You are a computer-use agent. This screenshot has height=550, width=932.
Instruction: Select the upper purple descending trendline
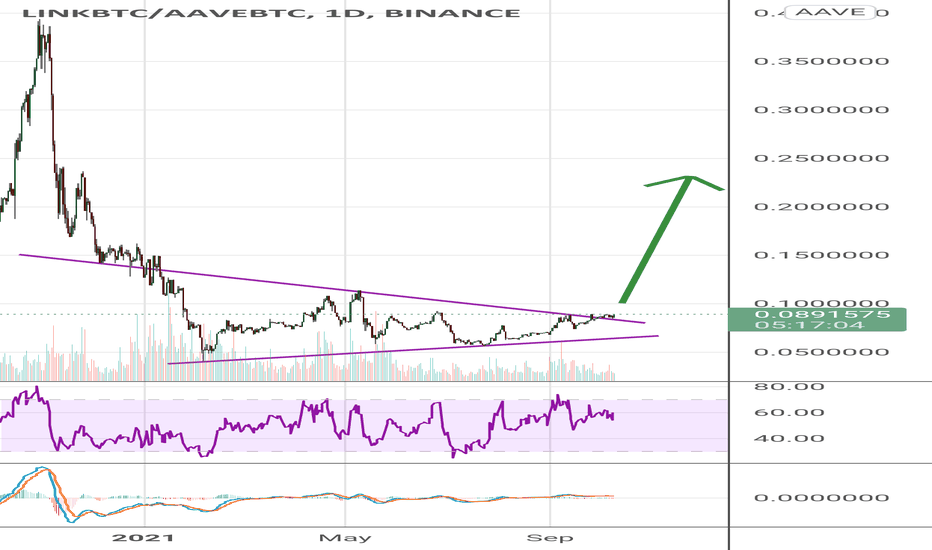333,289
